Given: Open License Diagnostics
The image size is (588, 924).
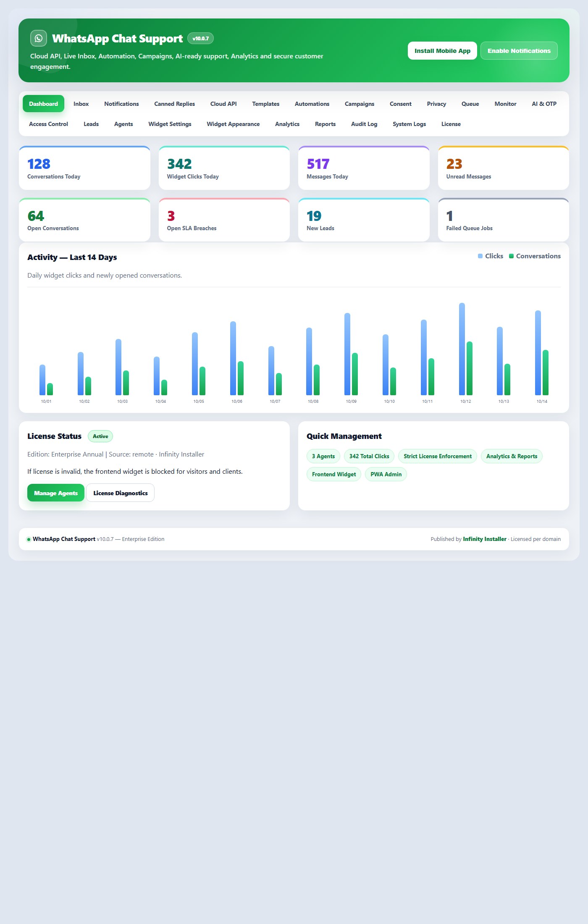Looking at the screenshot, I should pos(120,493).
